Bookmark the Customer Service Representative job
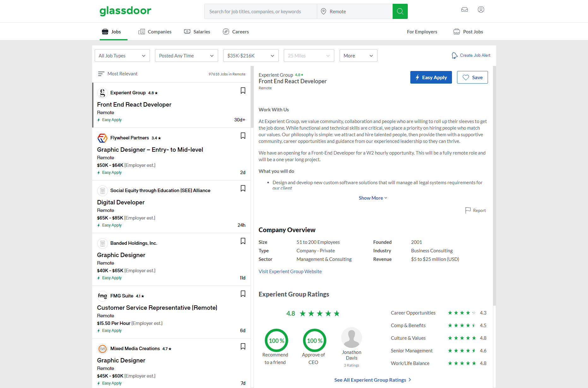Screen dimensions: 588x388 coord(243,294)
